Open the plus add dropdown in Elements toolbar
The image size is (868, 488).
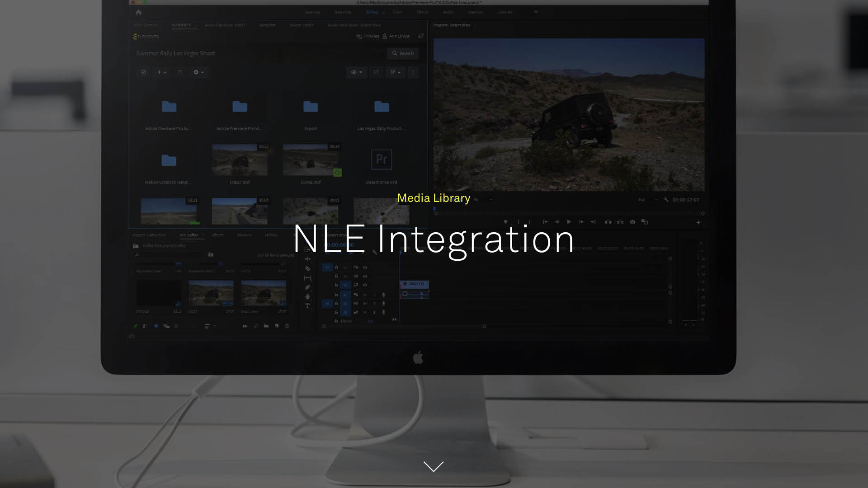point(161,72)
